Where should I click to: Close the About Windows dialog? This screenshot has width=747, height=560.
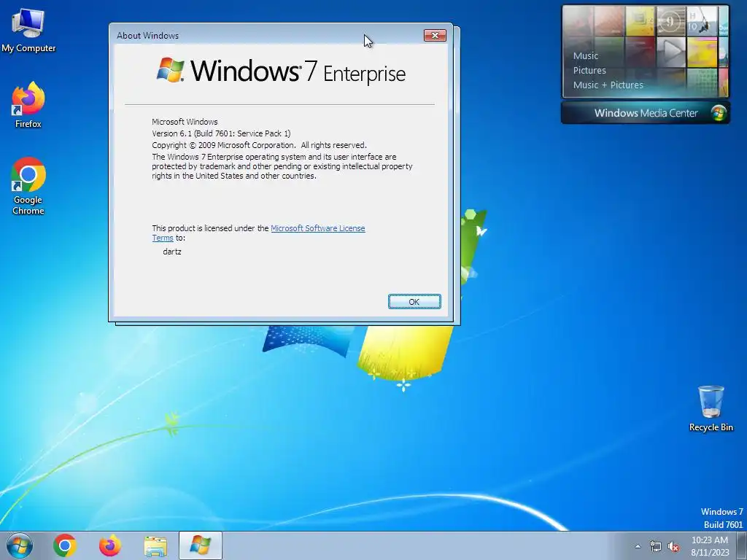(x=435, y=35)
